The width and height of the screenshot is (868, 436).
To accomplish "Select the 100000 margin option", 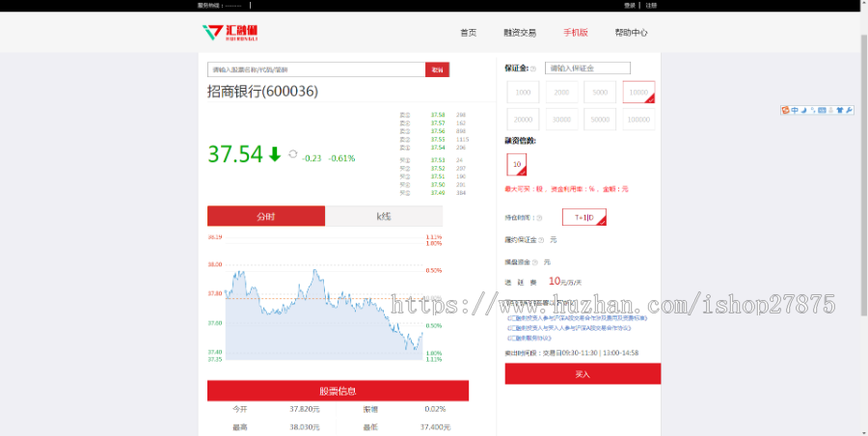I will pos(638,119).
